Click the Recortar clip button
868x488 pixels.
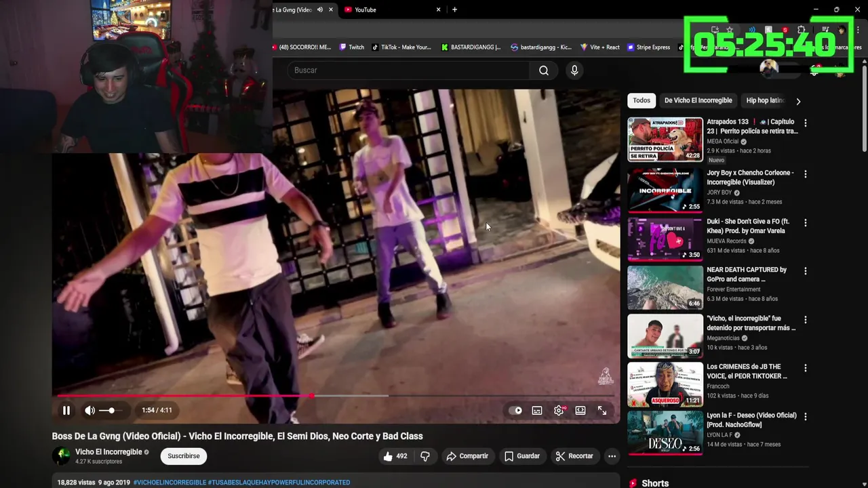(x=574, y=456)
